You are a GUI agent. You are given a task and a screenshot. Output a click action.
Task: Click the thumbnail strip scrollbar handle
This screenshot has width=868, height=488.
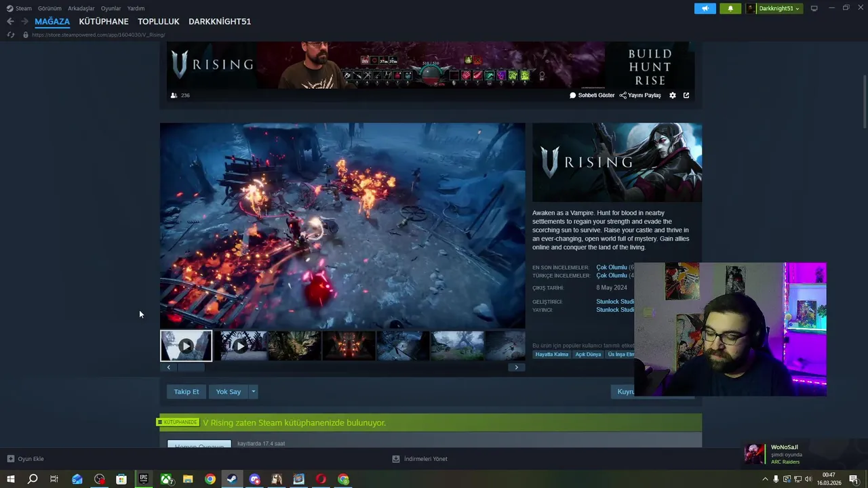click(191, 367)
